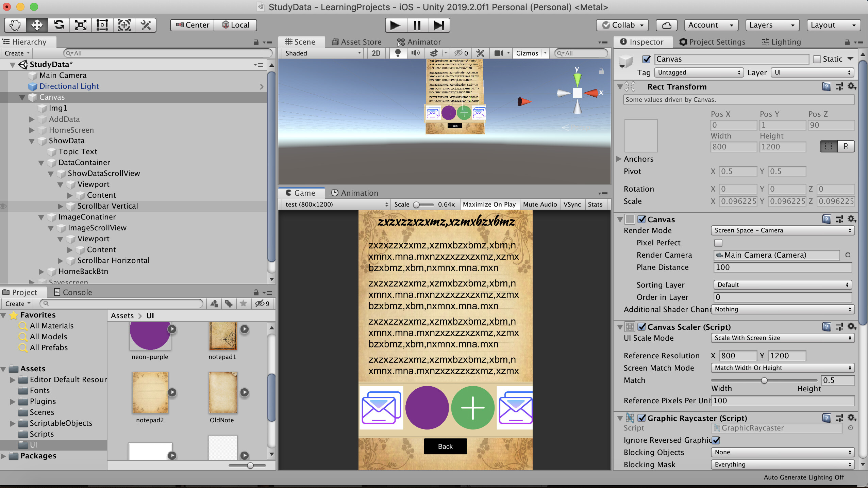Select the notepad2 asset thumbnail
868x488 pixels.
point(150,393)
